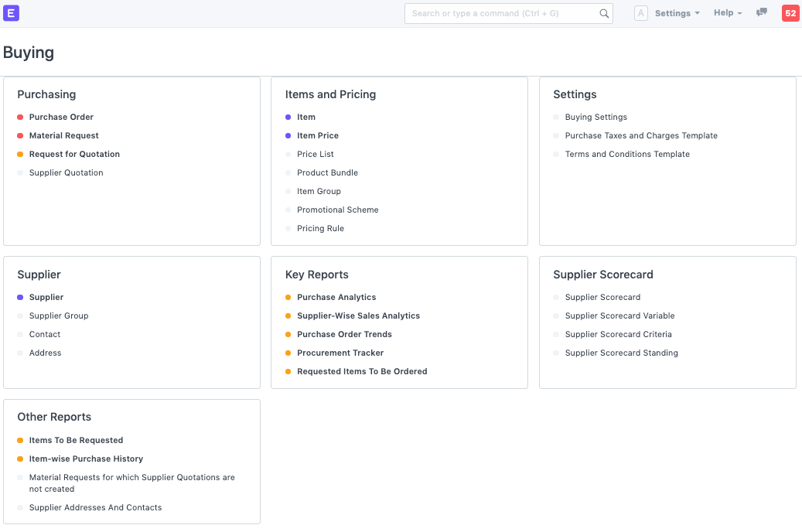Image resolution: width=802 pixels, height=532 pixels.
Task: Click orange dot beside Purchase Analytics
Action: (x=288, y=298)
